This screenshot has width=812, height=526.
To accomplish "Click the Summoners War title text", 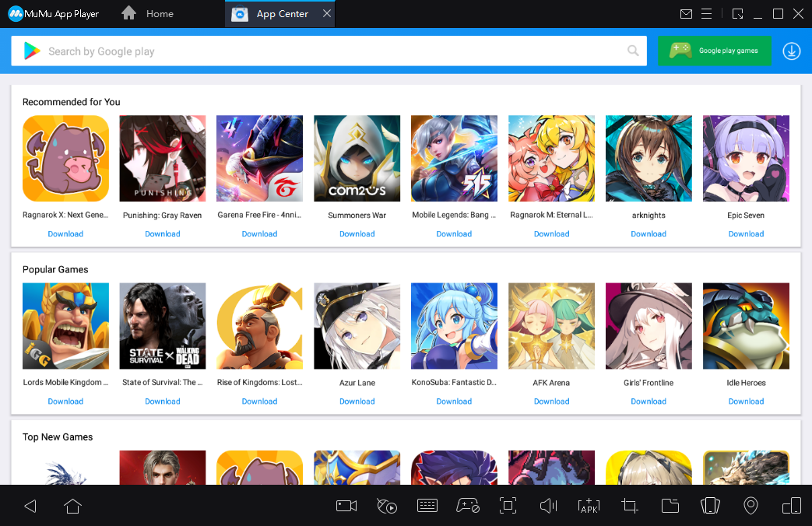I will coord(357,216).
